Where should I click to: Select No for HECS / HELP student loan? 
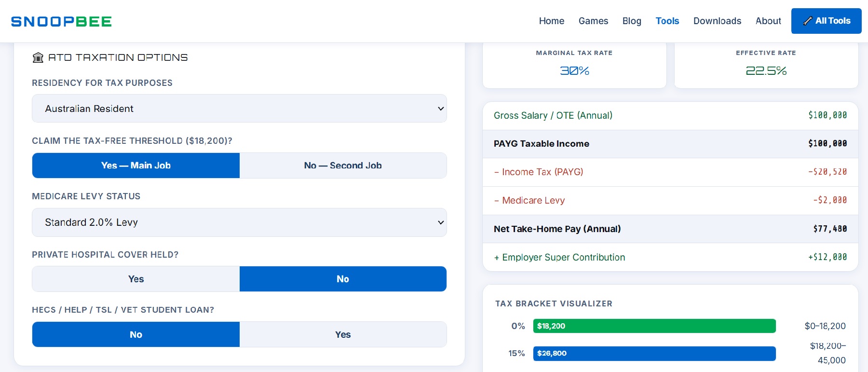point(136,334)
